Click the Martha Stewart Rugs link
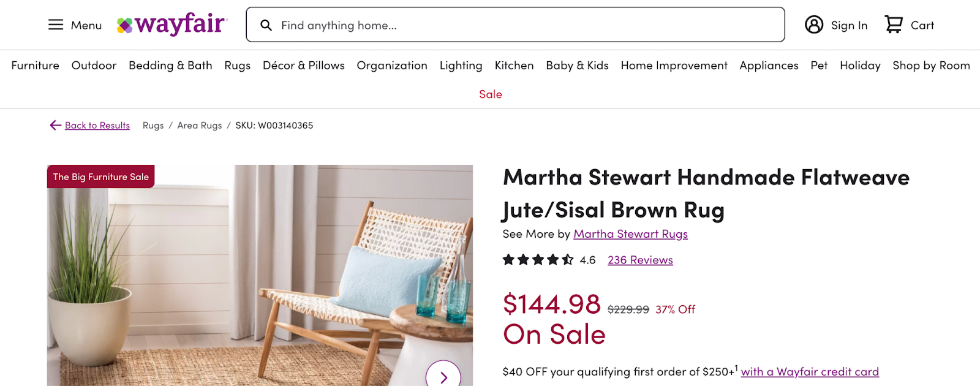 (630, 234)
